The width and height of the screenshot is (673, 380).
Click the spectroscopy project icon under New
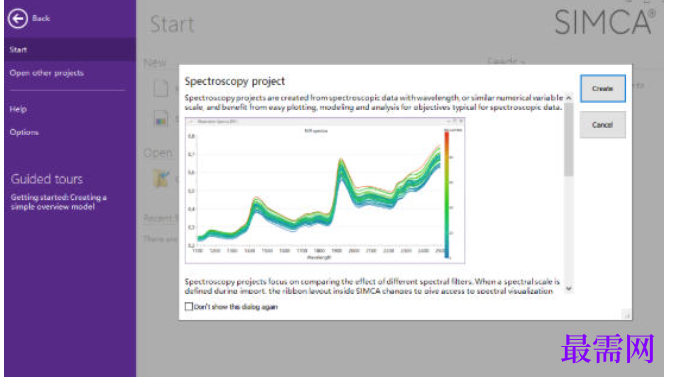click(x=161, y=119)
